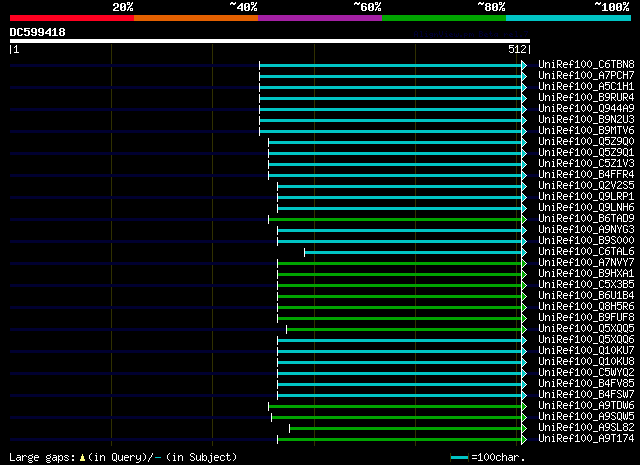Select label UniRef100_Q10KU8

pos(586,362)
